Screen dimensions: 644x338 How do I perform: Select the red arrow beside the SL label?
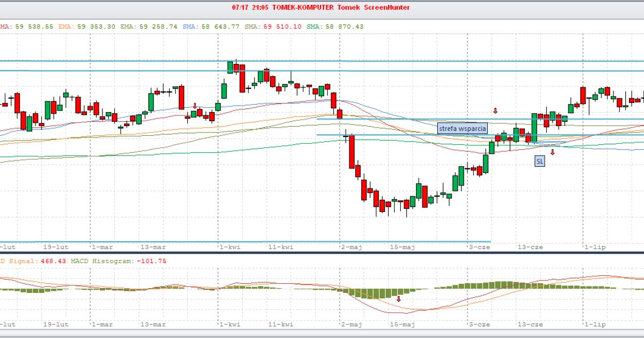click(x=553, y=152)
